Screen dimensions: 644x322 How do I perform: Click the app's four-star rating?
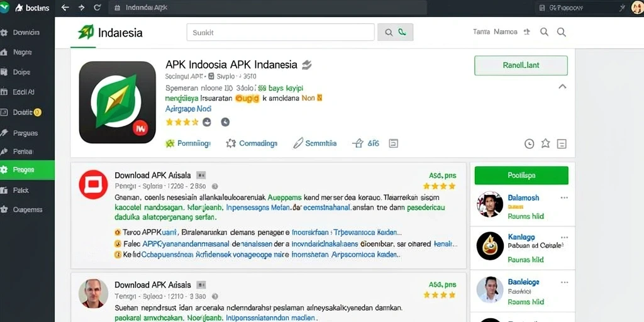(182, 122)
